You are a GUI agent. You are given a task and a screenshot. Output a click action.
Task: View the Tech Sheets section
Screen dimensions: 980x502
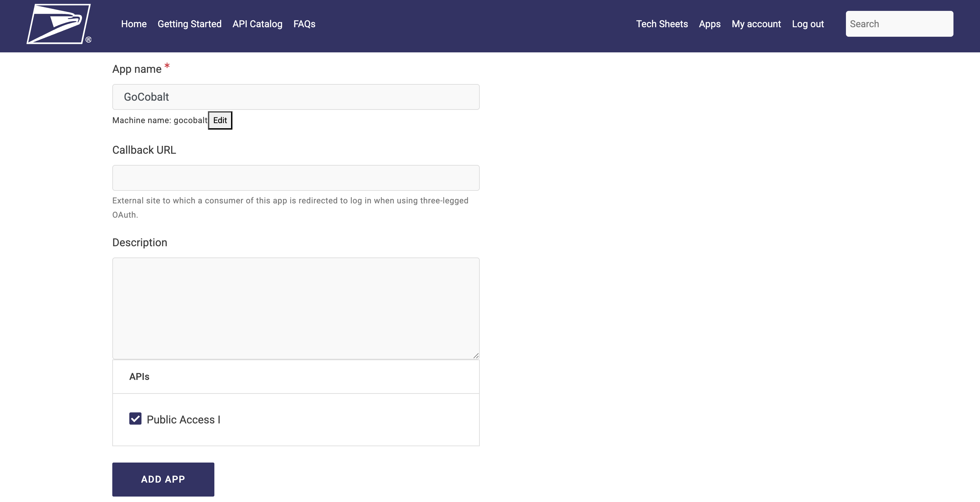(x=661, y=23)
